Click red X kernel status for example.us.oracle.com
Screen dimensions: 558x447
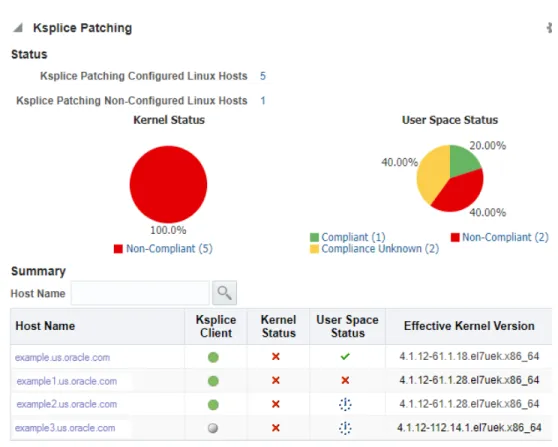[275, 357]
